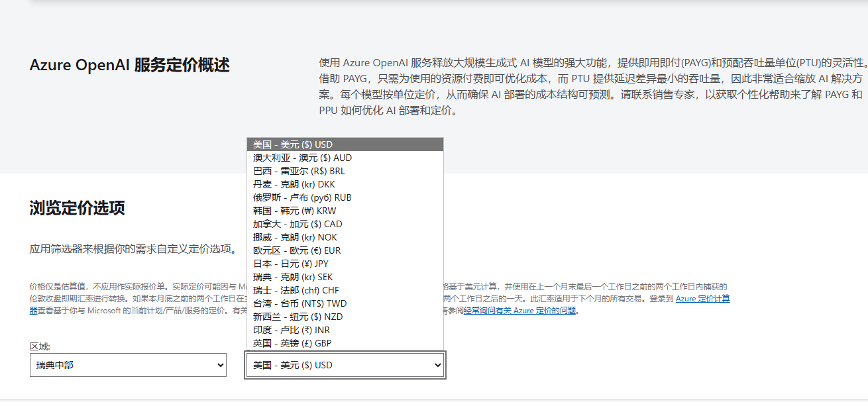
Task: Select 新西兰 - 纽元 ($) NZD option
Action: click(345, 317)
